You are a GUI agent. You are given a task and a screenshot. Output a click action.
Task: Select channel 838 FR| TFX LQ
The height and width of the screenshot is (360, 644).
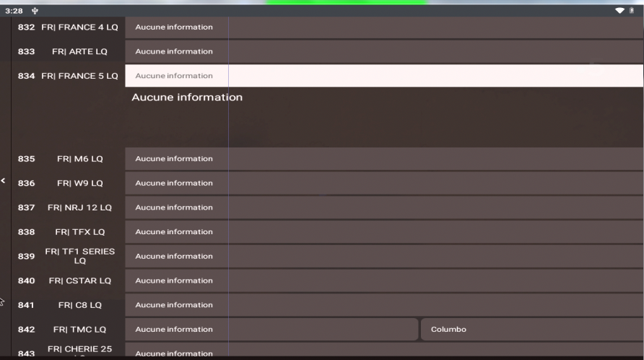pos(69,232)
